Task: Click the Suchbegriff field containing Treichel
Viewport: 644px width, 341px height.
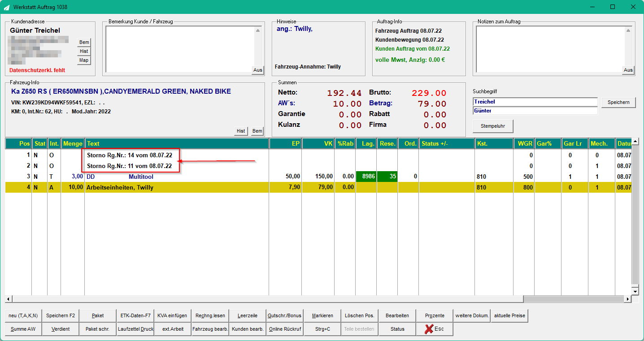Action: tap(535, 102)
